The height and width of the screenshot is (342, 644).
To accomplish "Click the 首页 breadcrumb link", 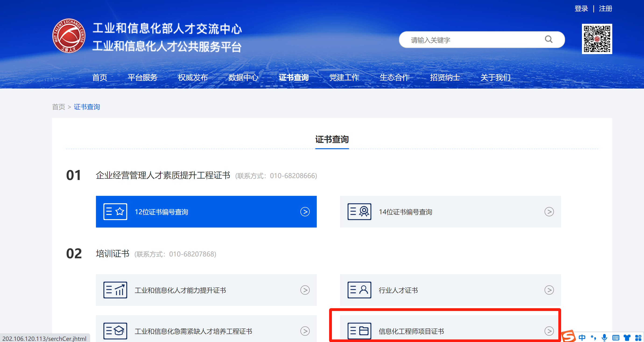I will click(x=59, y=107).
